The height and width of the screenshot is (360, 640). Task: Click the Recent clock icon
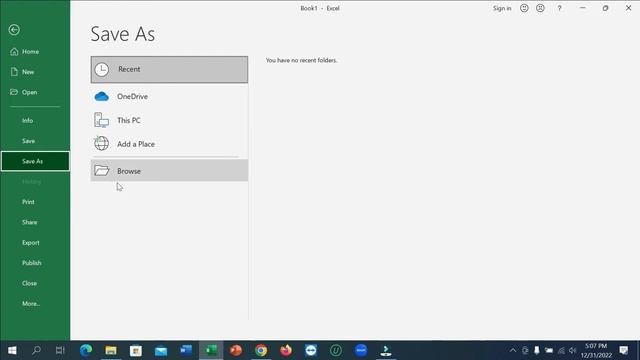[102, 69]
